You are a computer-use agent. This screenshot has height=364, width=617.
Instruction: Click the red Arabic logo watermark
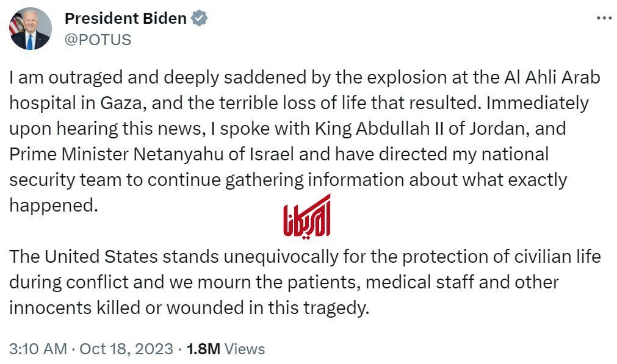[307, 216]
